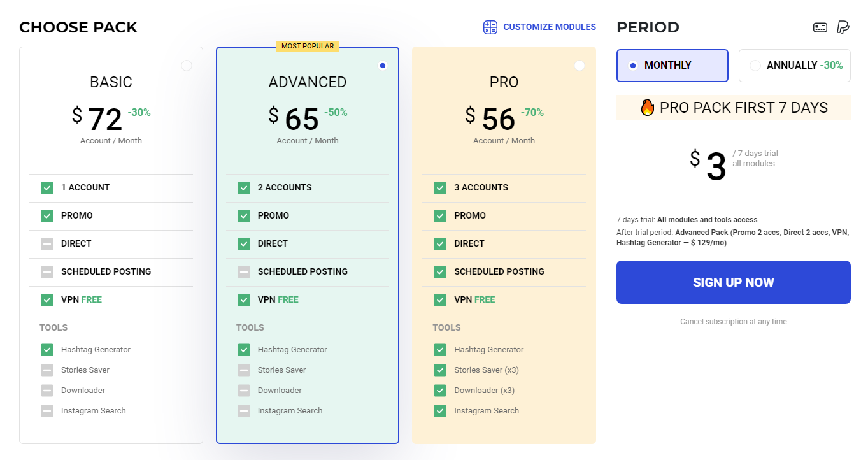The image size is (868, 460).
Task: Select the Basic pack radio button
Action: coord(187,65)
